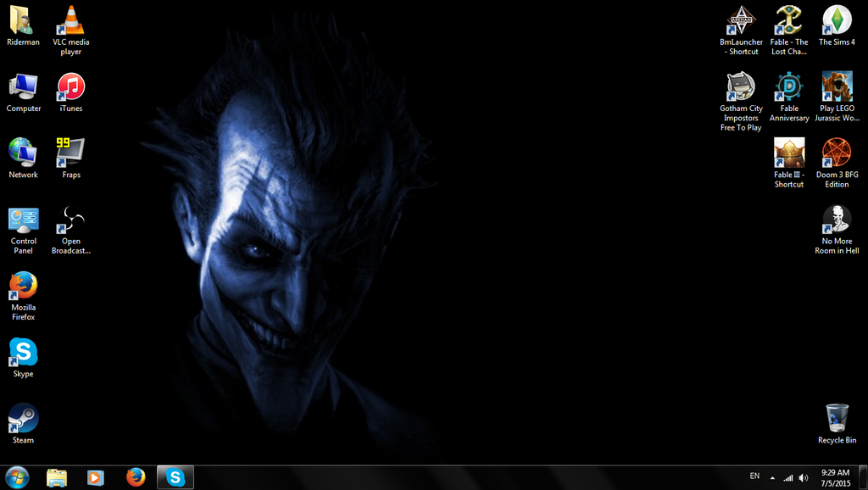Open Firefox from the taskbar

point(136,477)
